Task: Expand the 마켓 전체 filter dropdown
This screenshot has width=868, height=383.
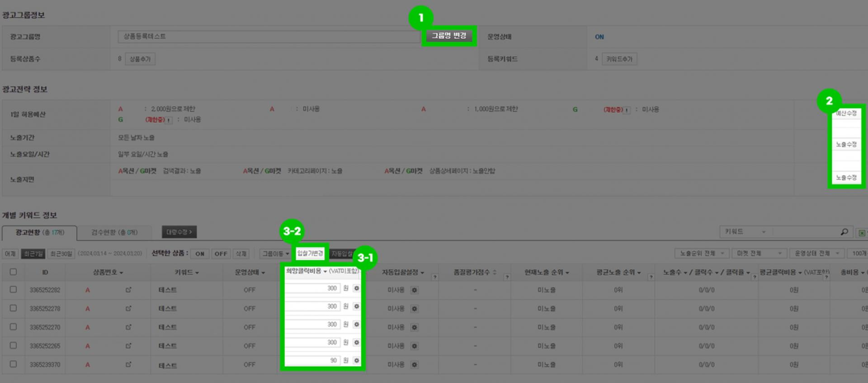Action: click(x=759, y=253)
